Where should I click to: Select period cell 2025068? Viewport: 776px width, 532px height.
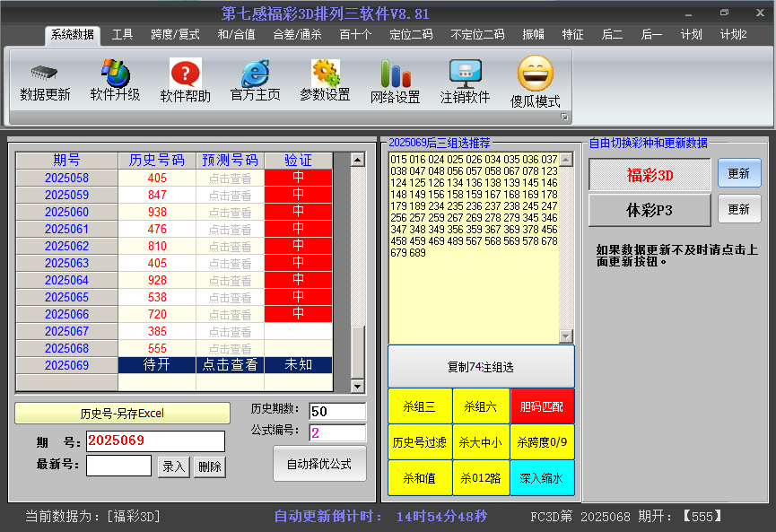pyautogui.click(x=66, y=348)
